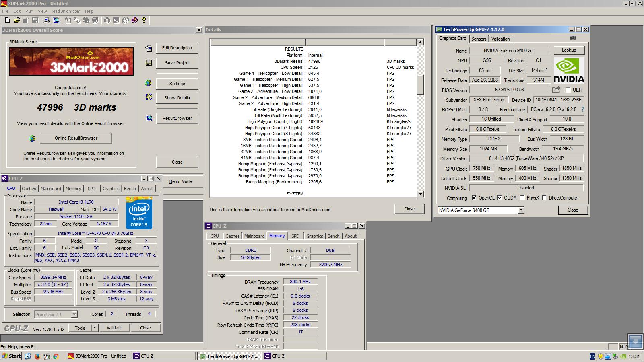The image size is (644, 362).
Task: Click the Show Details button
Action: coord(177,98)
